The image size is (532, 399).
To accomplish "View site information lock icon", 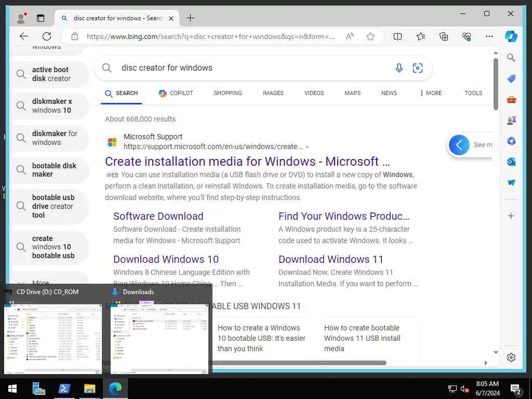I will pyautogui.click(x=75, y=37).
